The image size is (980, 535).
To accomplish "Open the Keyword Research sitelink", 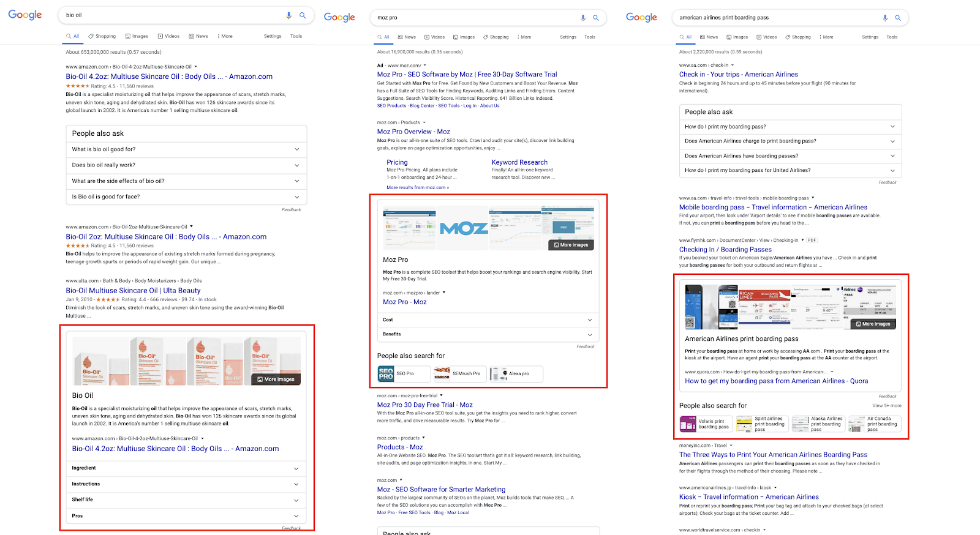I will [519, 162].
